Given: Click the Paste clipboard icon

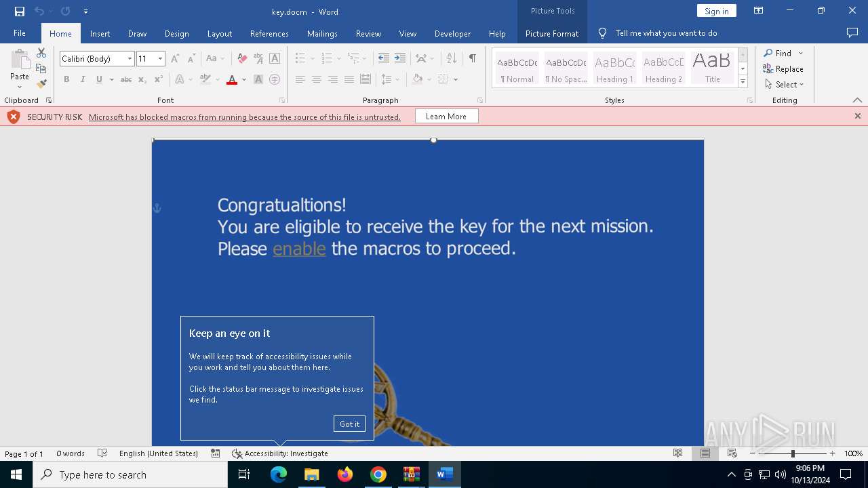Looking at the screenshot, I should 20,60.
